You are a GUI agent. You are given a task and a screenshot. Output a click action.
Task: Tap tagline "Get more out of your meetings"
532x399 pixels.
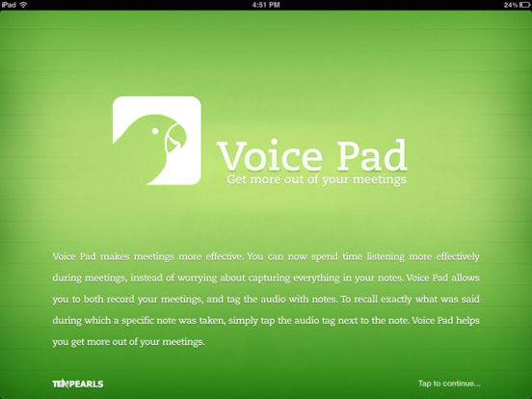coord(316,179)
